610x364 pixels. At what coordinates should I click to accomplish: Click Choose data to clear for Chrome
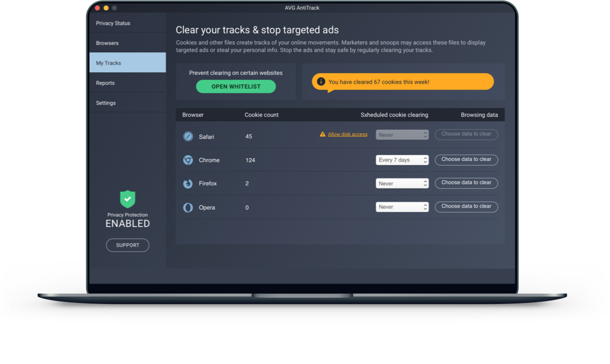[466, 159]
